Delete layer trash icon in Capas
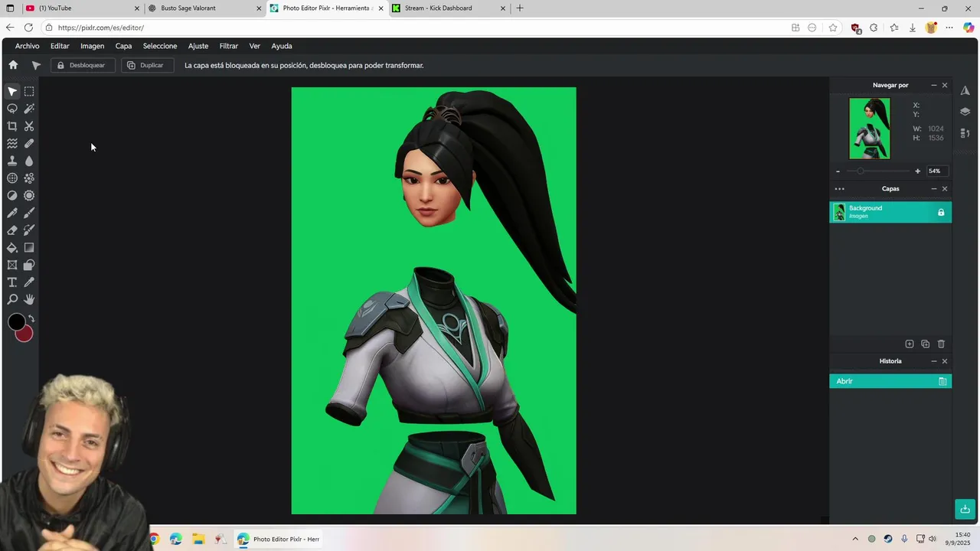This screenshot has height=551, width=980. coord(942,344)
